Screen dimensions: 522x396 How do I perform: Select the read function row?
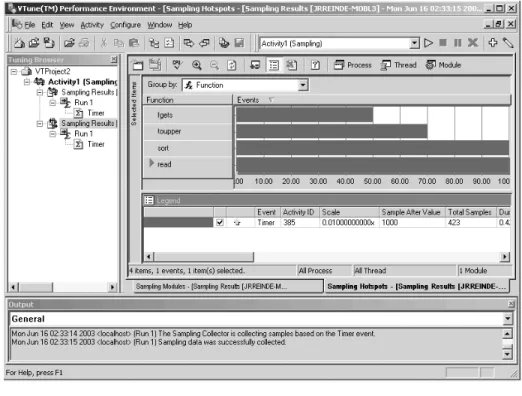click(188, 164)
